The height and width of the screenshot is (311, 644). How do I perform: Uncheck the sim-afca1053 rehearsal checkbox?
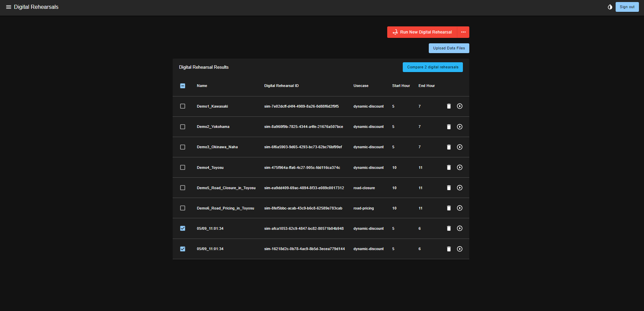coord(182,228)
